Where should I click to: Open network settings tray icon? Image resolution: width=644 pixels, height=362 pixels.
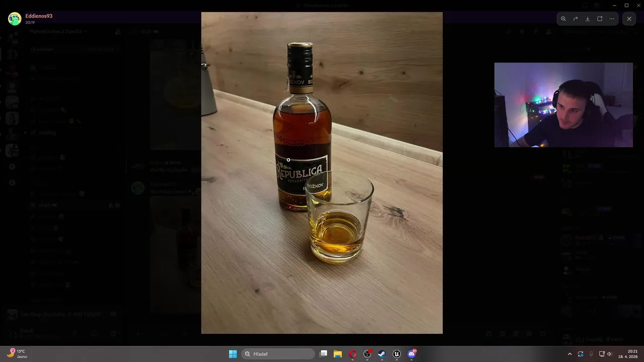602,354
